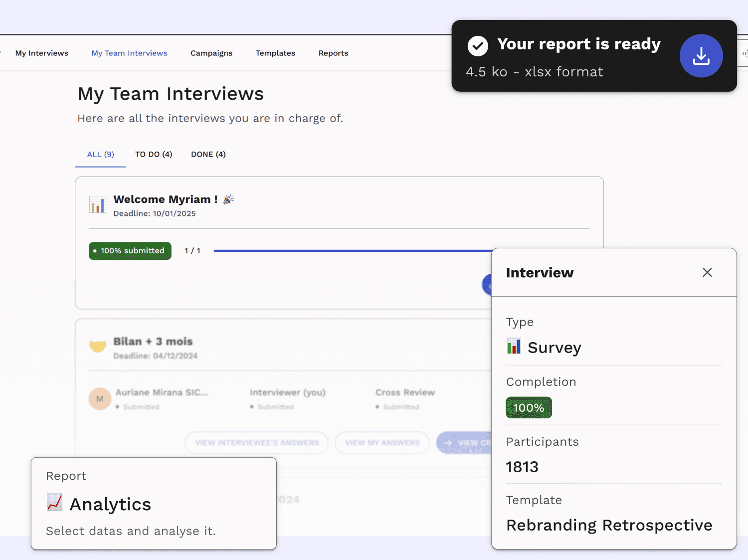This screenshot has height=560, width=748.
Task: Click the Welcome Myriam progress bar
Action: (353, 251)
